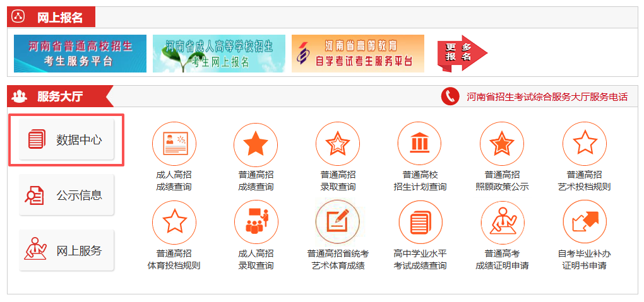Open 普通高招录取查询 icon
Image resolution: width=644 pixels, height=302 pixels.
pos(338,144)
